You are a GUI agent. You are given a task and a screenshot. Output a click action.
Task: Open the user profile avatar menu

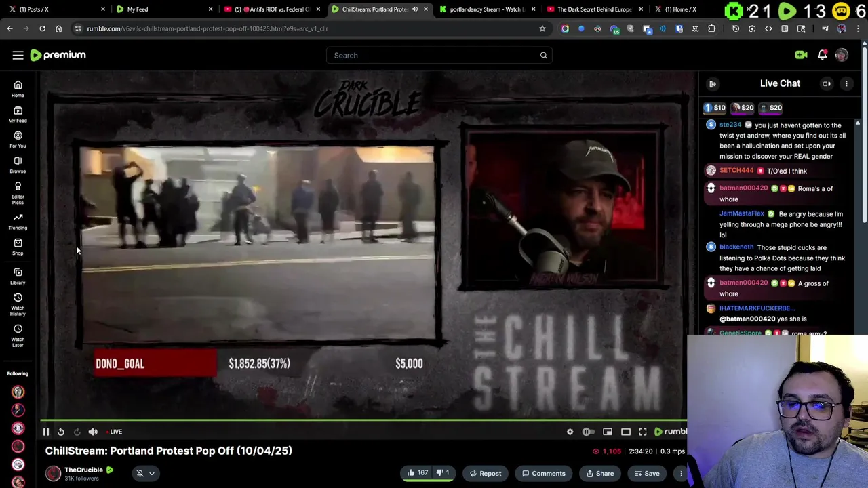pyautogui.click(x=842, y=55)
